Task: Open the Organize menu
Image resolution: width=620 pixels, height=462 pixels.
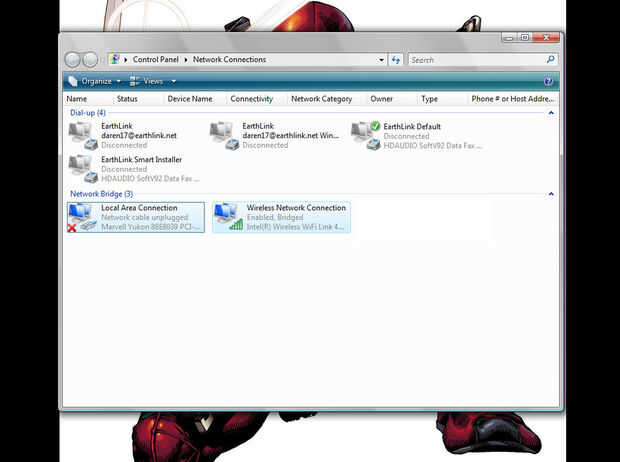Action: pos(95,81)
